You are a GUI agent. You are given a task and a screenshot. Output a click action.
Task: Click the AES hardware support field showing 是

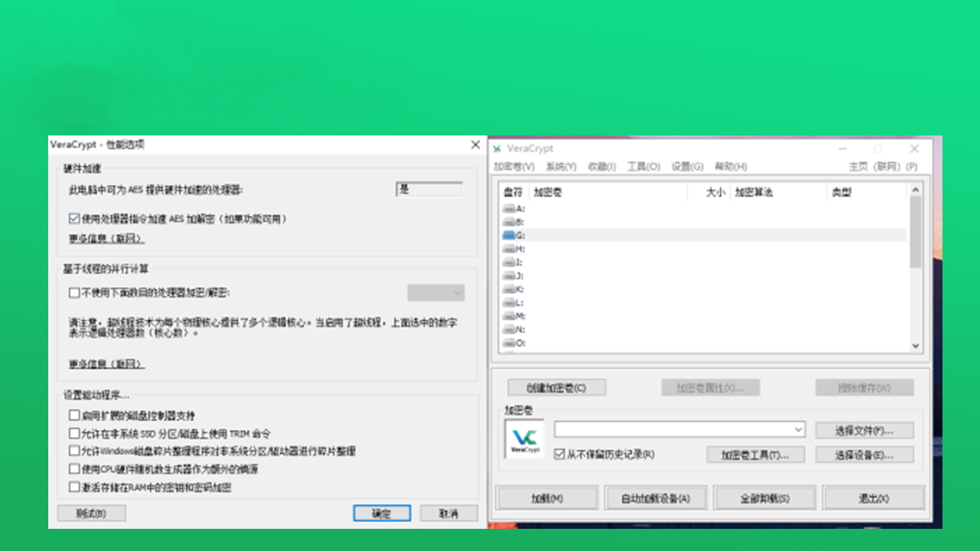[x=430, y=189]
